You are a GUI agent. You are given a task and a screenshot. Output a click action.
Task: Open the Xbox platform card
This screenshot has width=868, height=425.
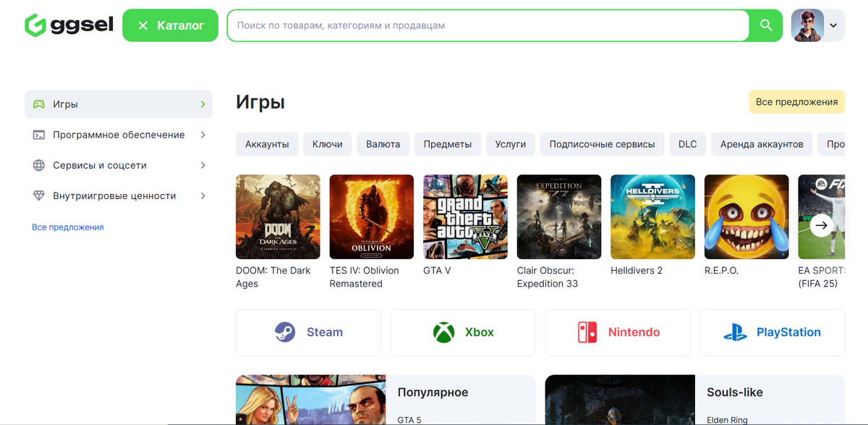(x=463, y=332)
